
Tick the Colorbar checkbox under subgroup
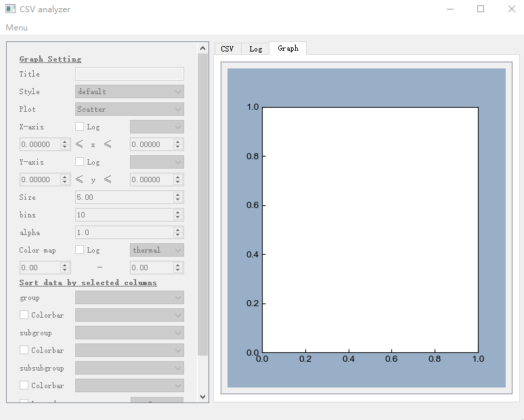24,350
